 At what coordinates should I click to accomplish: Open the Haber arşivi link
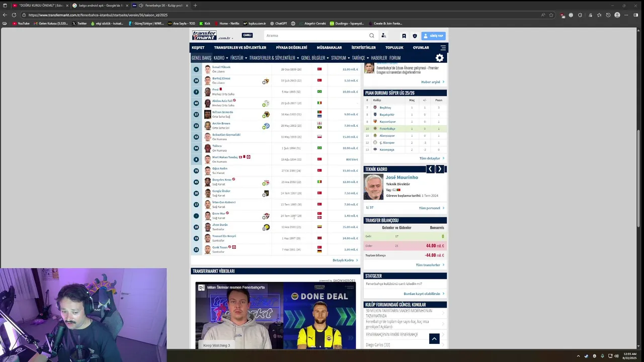(x=433, y=82)
